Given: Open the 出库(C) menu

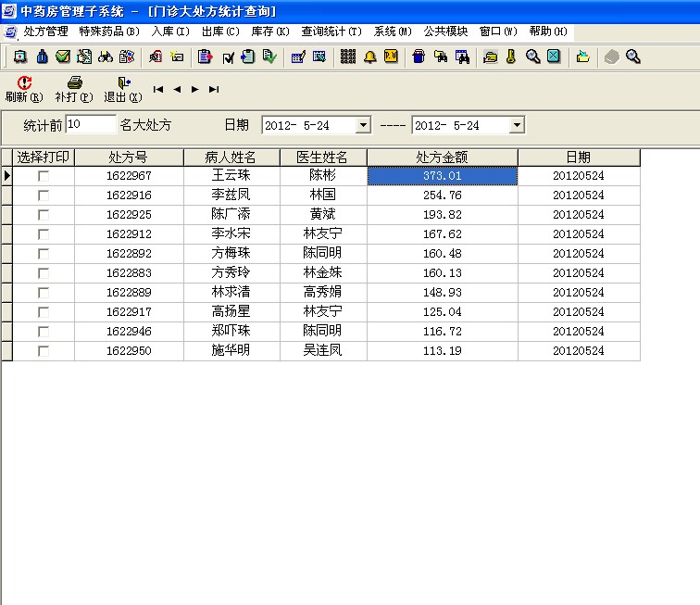Looking at the screenshot, I should [x=220, y=32].
